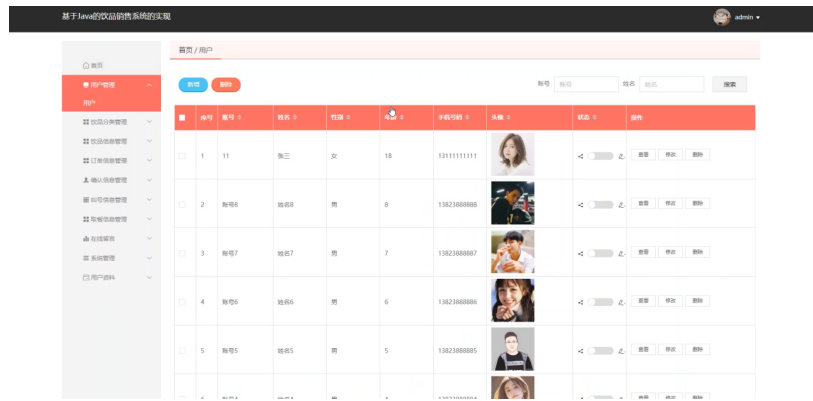Click the home icon beside 首页
Screen dimensions: 813x401
click(86, 65)
